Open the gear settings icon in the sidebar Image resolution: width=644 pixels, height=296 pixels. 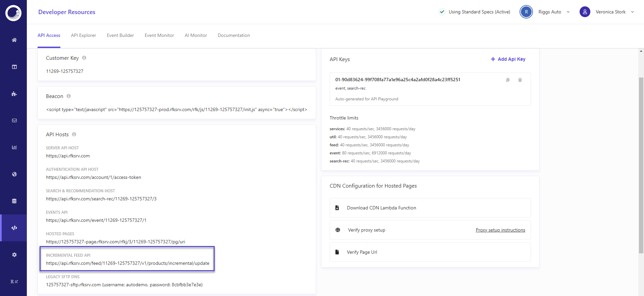[x=14, y=255]
